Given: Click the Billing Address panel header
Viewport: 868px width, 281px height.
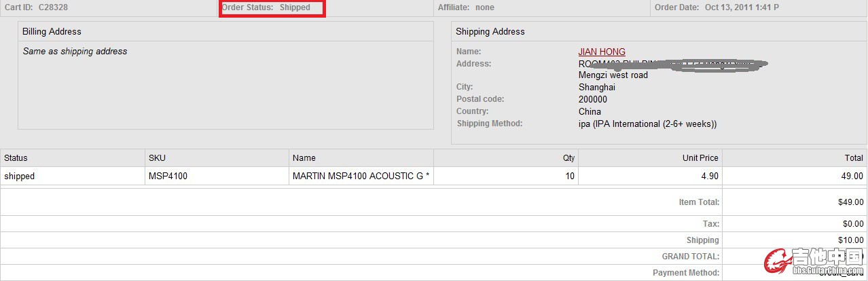Looking at the screenshot, I should [52, 31].
